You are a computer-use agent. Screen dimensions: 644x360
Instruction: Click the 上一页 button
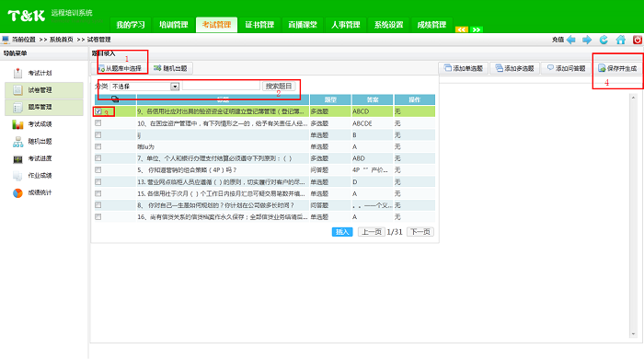(x=372, y=232)
